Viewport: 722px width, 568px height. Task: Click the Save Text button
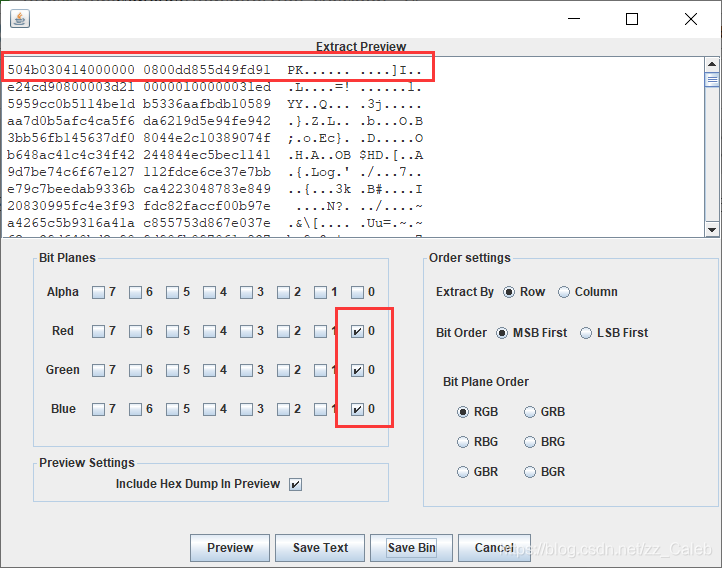[x=320, y=548]
